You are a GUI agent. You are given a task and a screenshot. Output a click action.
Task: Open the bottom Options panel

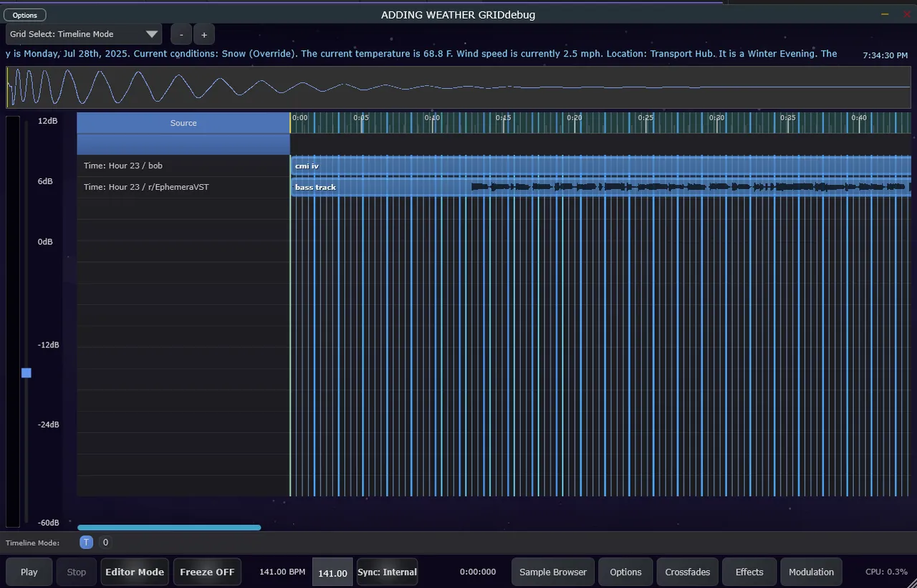pos(625,572)
